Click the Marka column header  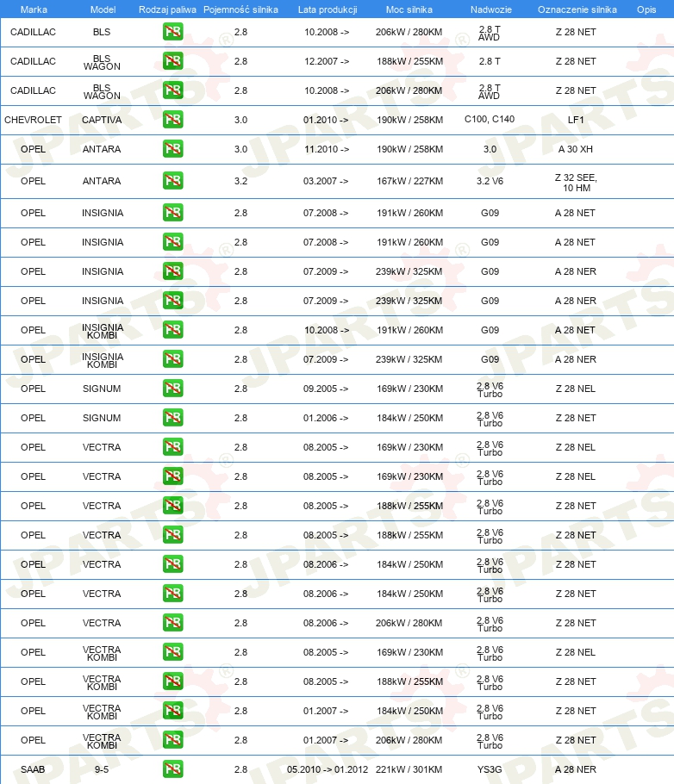tap(34, 9)
